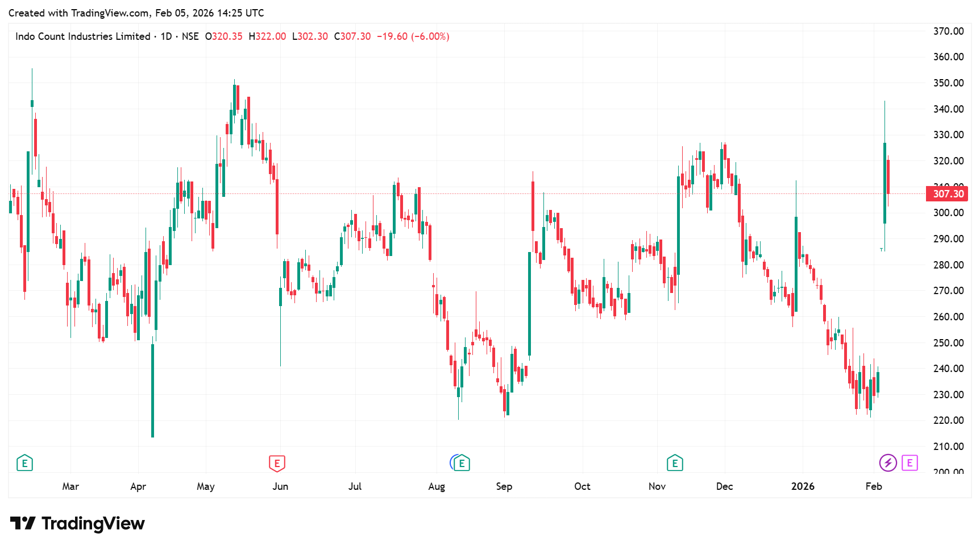
Task: Click the purple lightning bolt icon
Action: [x=888, y=463]
